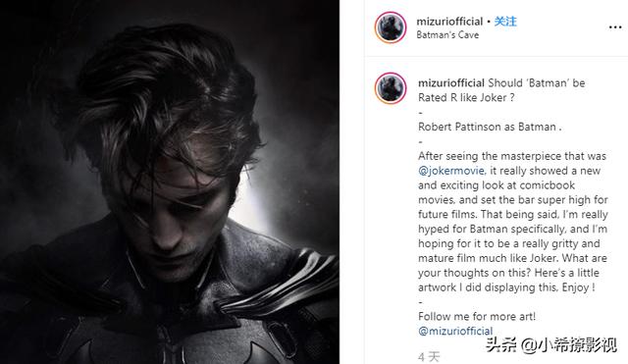Follow mizuriofficial with the 关注 button
The width and height of the screenshot is (628, 364).
(505, 22)
